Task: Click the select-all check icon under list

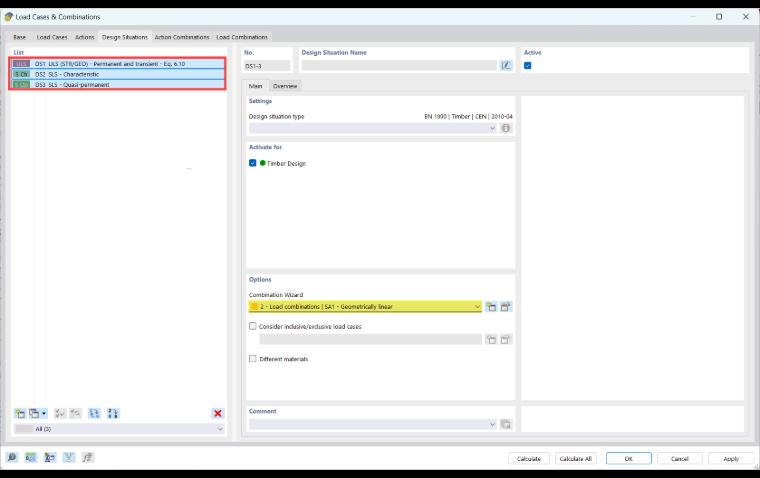Action: [60, 414]
